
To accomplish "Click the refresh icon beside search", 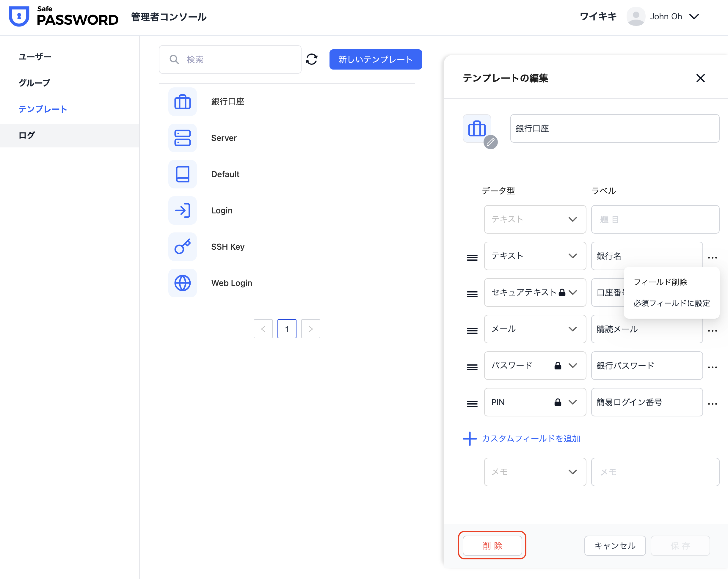I will (x=311, y=59).
